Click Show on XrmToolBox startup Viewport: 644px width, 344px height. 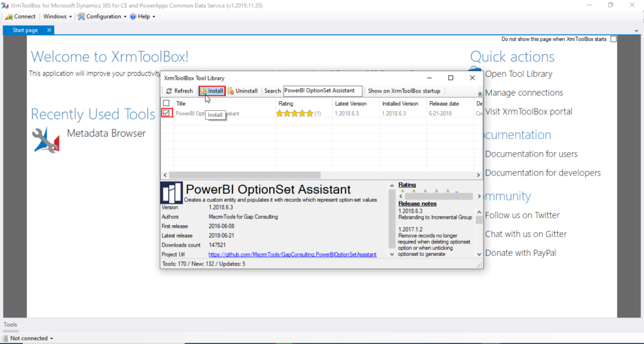[x=404, y=91]
